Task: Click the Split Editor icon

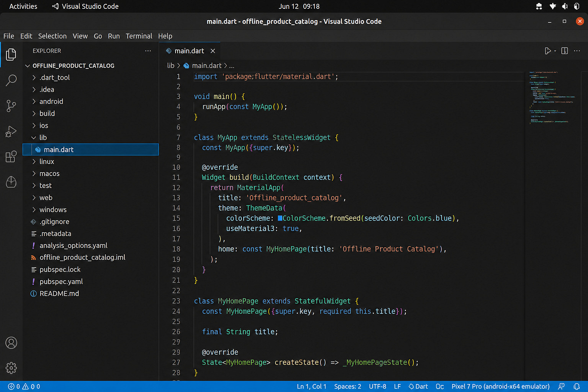Action: click(564, 51)
